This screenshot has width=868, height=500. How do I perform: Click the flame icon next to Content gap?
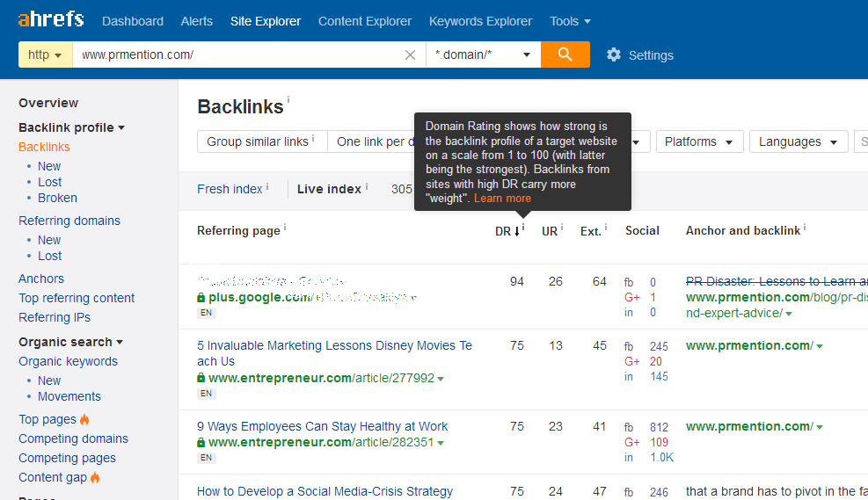pos(95,477)
